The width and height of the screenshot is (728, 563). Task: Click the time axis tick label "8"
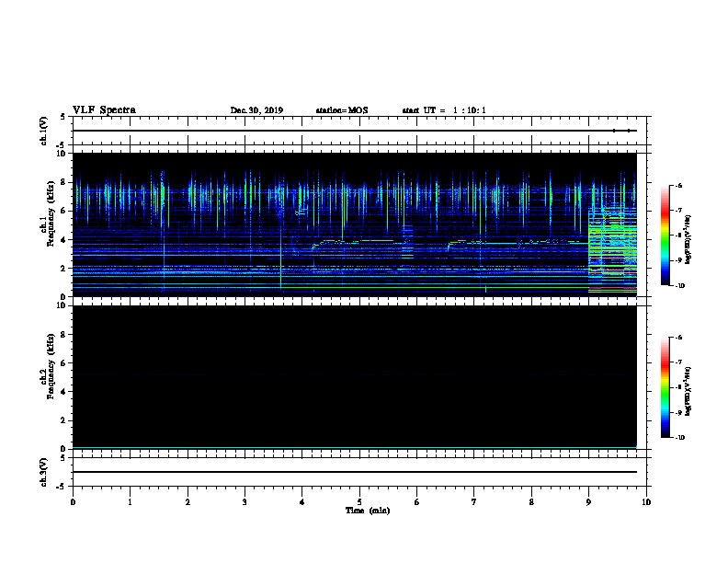[x=531, y=502]
